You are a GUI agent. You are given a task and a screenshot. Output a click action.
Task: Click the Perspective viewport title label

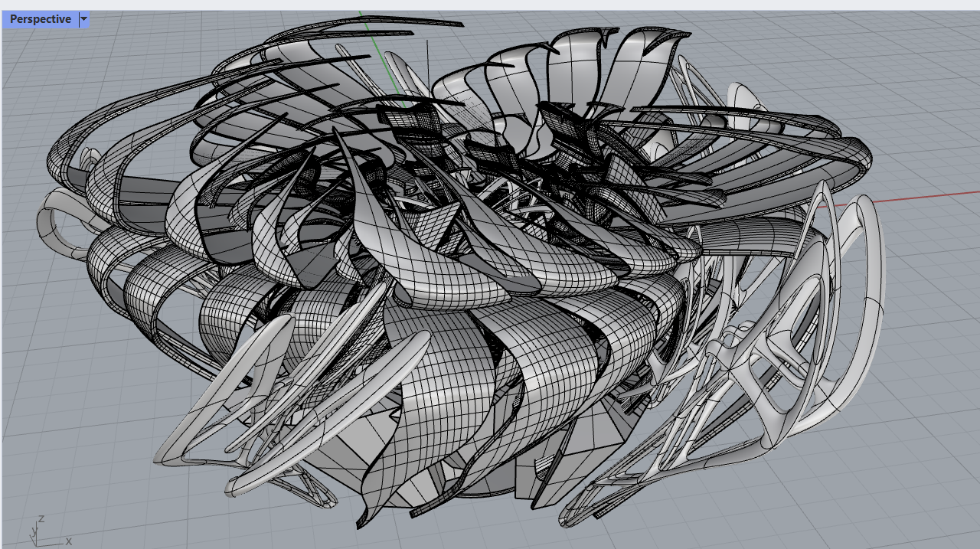40,19
